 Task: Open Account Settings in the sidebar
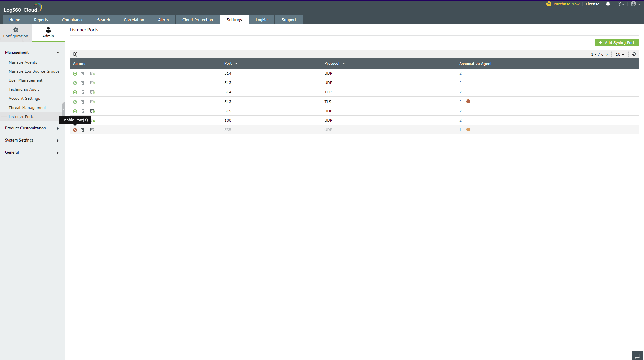coord(24,98)
